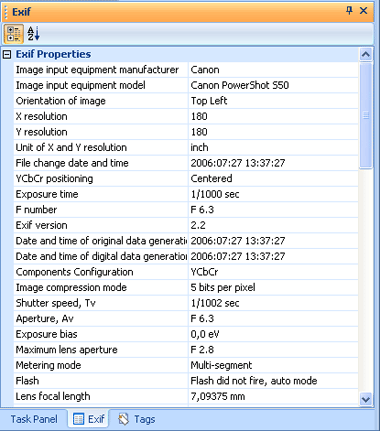Pin the Exif panel with auto-hide pin

(349, 11)
